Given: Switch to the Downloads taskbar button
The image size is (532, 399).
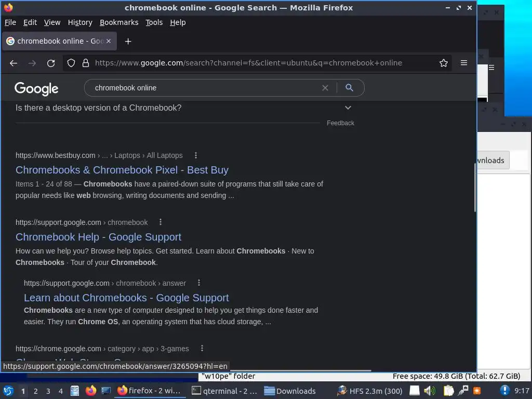Looking at the screenshot, I should pos(290,391).
